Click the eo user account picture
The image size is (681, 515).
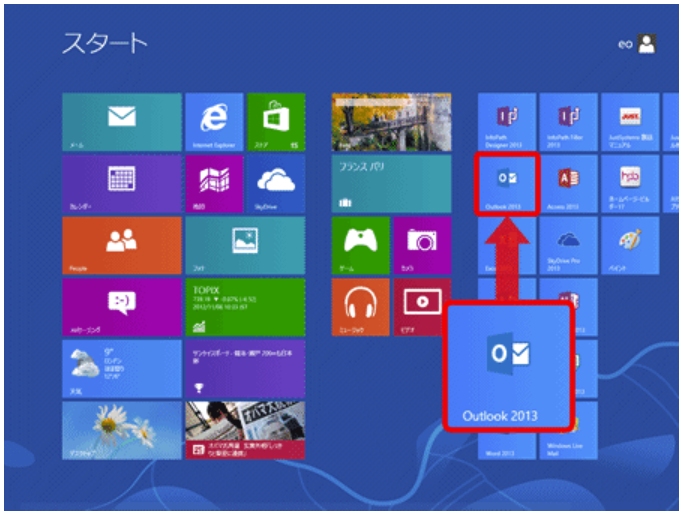coord(647,44)
